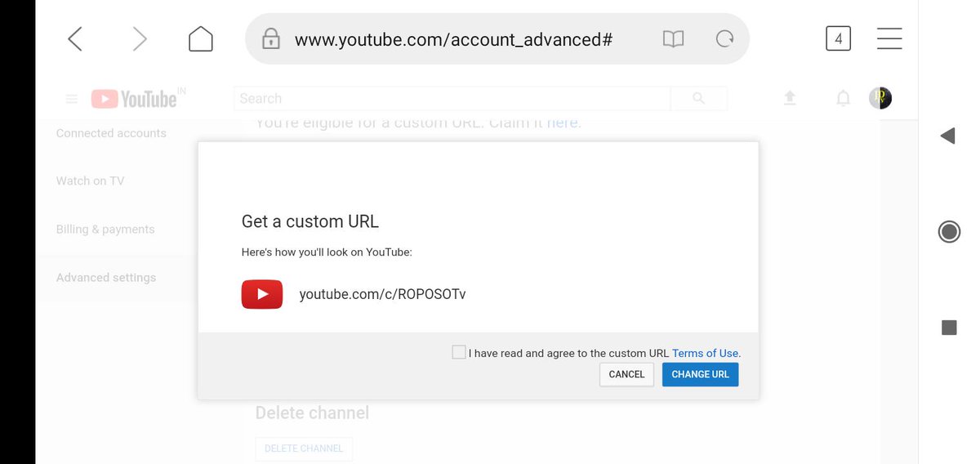
Task: Click the CHANGE URL button
Action: coord(701,374)
